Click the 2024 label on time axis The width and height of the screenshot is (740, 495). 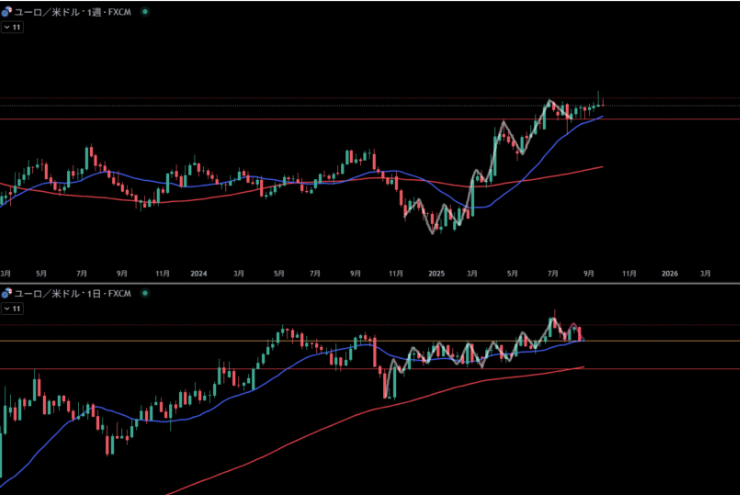coord(198,272)
